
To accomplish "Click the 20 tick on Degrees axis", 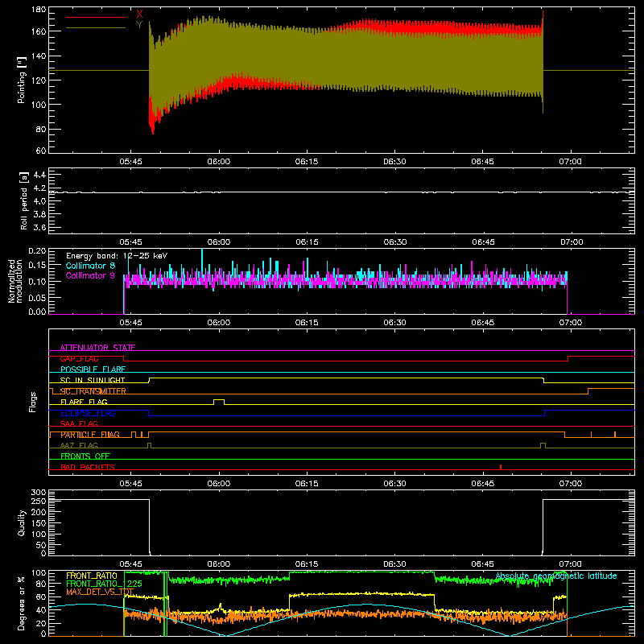I will click(x=41, y=623).
